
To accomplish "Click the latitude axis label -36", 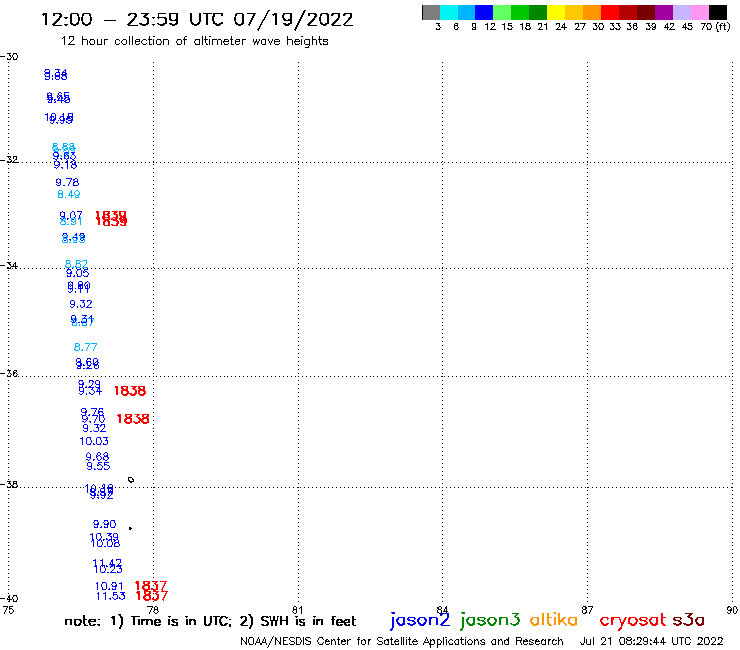I will 9,373.
